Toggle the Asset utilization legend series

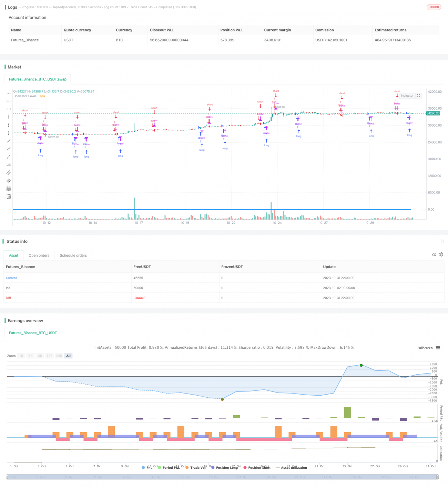pos(292,468)
